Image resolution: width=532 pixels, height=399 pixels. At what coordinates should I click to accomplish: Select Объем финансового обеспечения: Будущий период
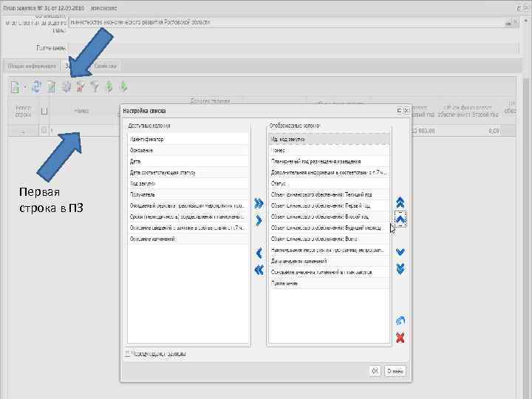[x=329, y=228]
